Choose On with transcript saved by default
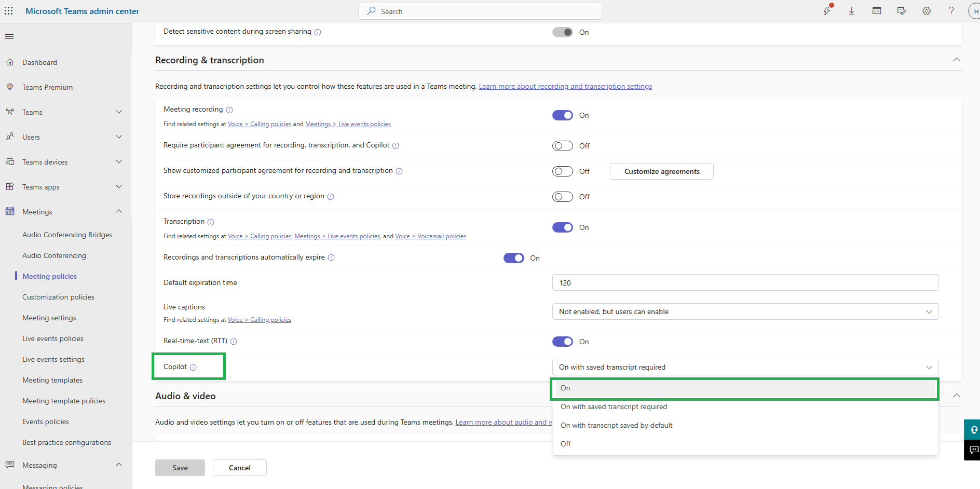The width and height of the screenshot is (980, 489). 745,426
